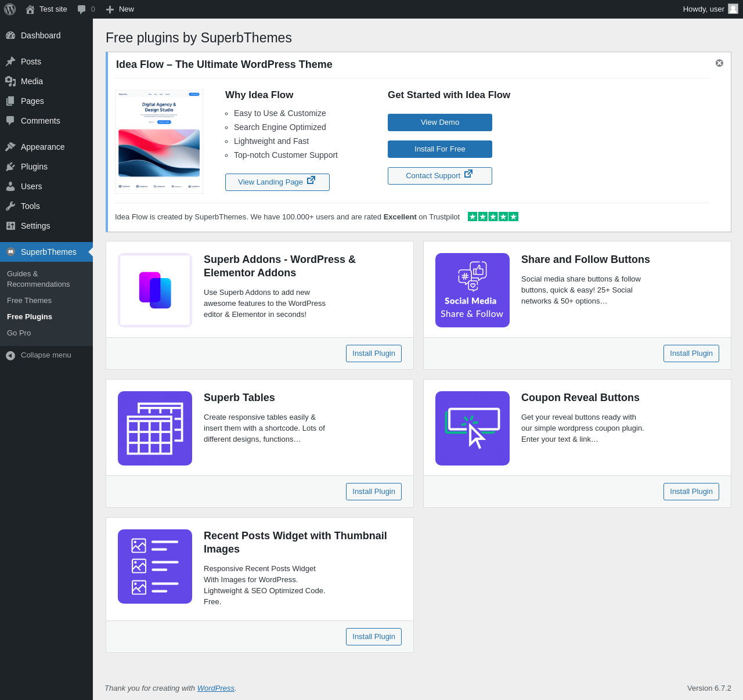Navigate to Pages
This screenshot has height=700, width=743.
[46, 101]
